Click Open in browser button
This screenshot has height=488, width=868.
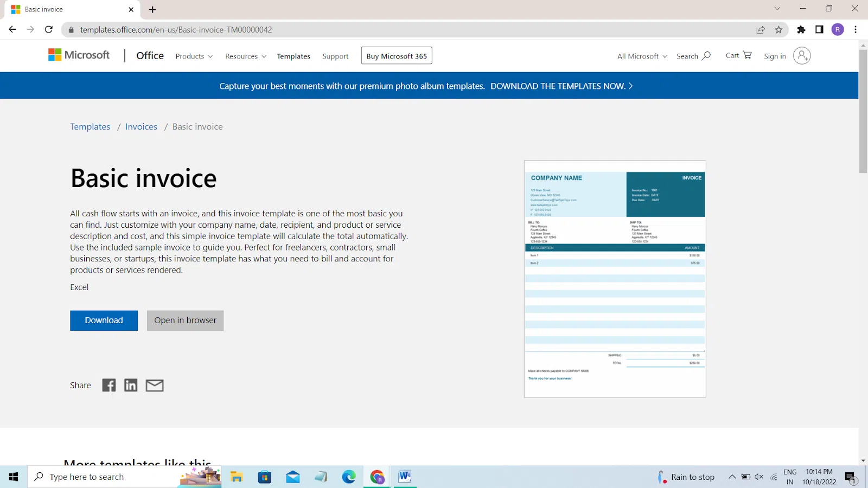click(x=185, y=320)
